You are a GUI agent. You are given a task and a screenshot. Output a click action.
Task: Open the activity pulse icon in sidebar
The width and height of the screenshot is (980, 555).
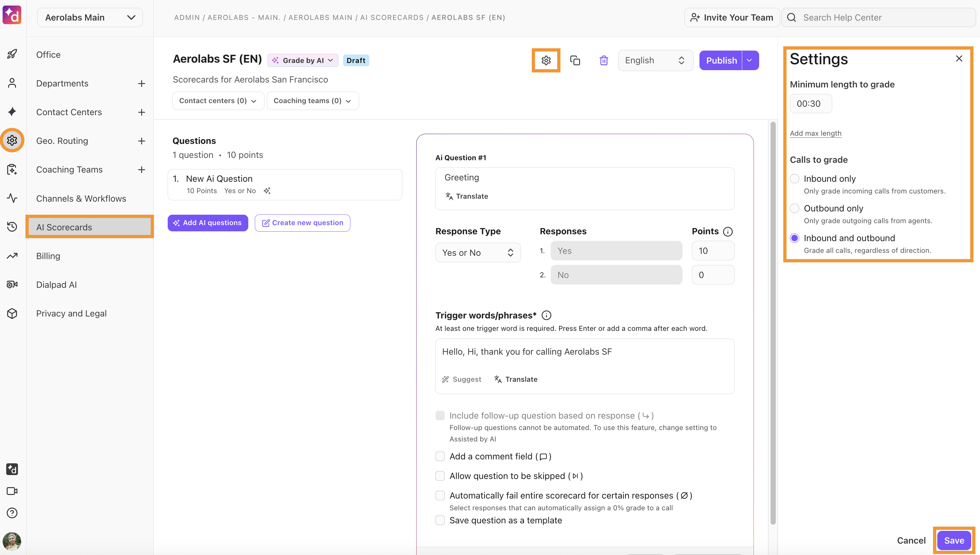point(12,198)
